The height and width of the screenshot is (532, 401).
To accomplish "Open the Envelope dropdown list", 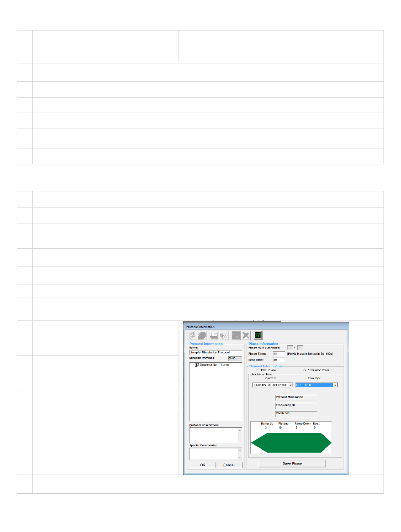I will pos(336,385).
